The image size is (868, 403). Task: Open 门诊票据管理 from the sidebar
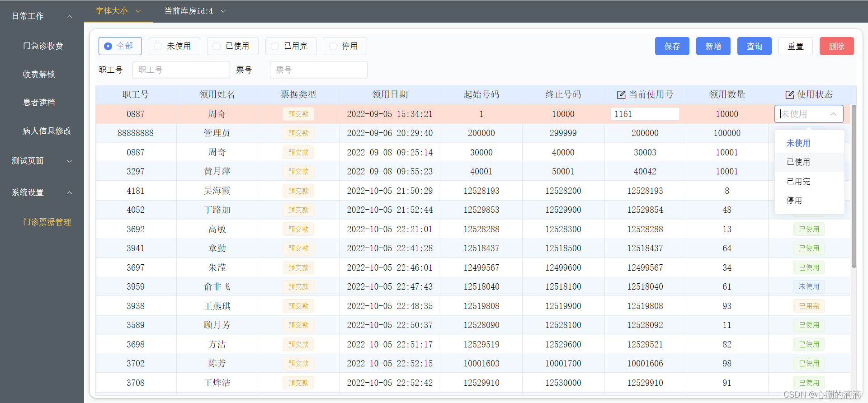47,222
